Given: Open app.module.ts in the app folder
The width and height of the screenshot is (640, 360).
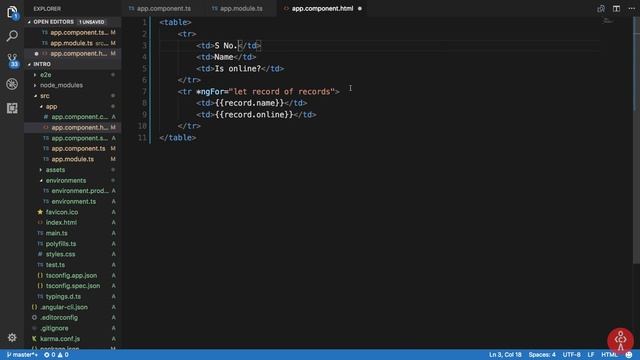Looking at the screenshot, I should pos(73,159).
